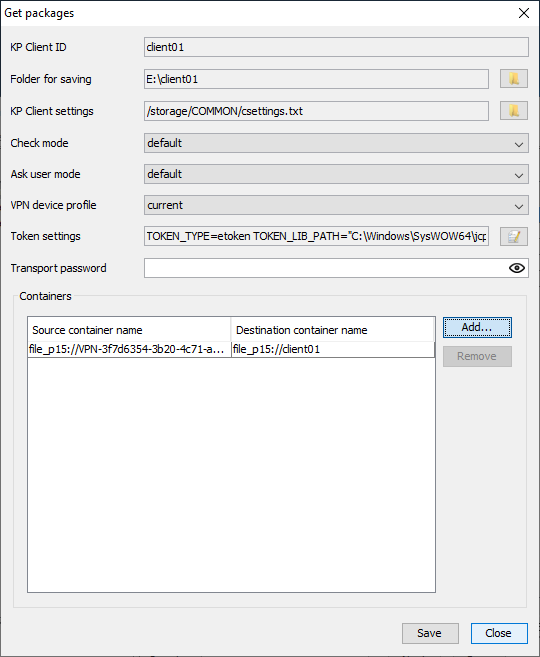Screen dimensions: 540x657
Task: Click inside the Token settings field
Action: (316, 236)
